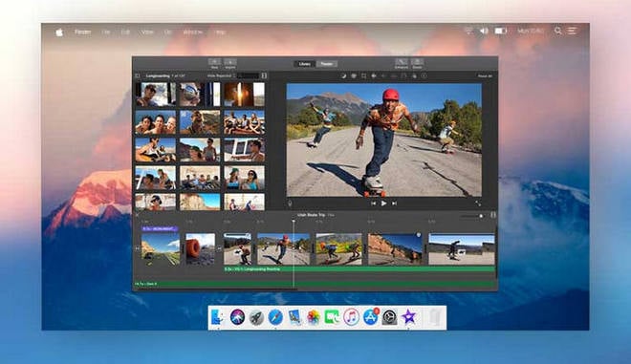
Task: Select the purple title clip in timeline
Action: click(x=160, y=228)
